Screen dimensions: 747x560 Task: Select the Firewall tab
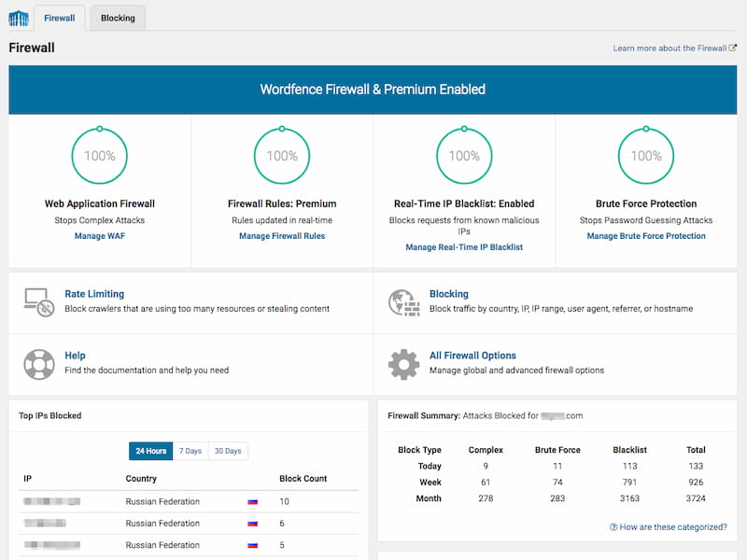point(60,18)
